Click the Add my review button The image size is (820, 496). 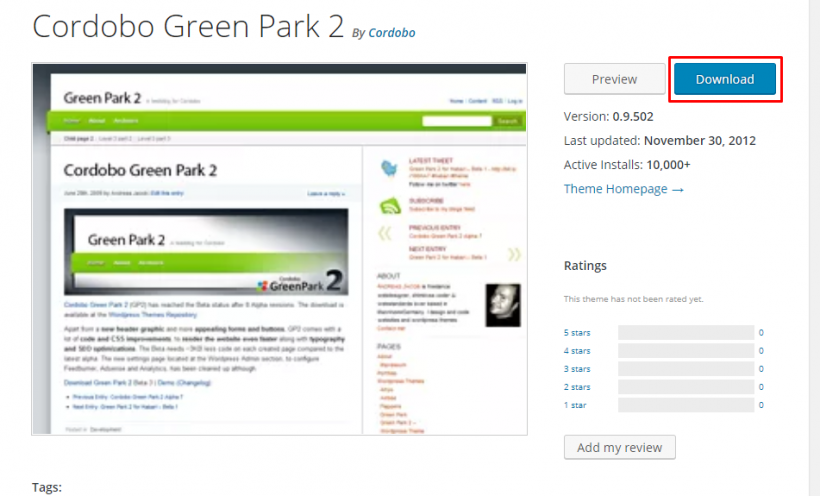pyautogui.click(x=620, y=447)
